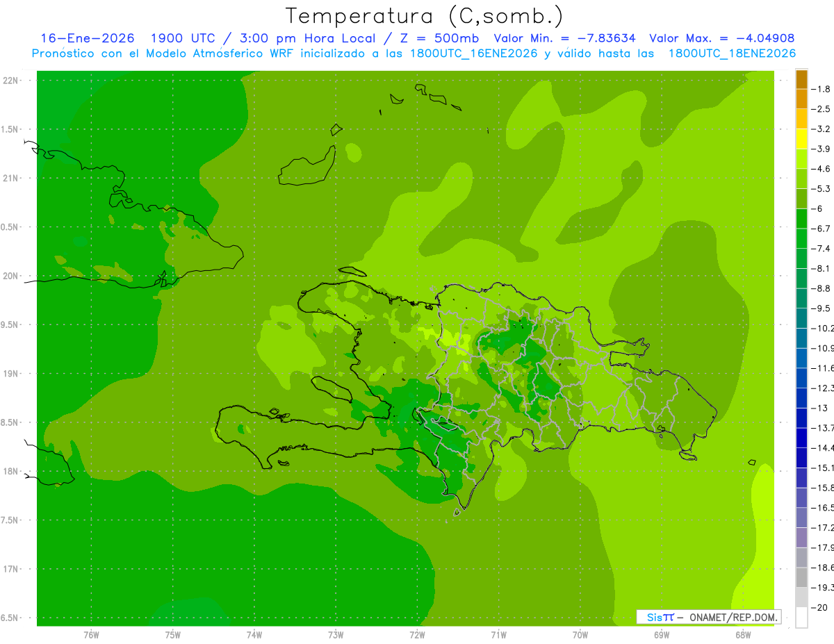Click the '19N' latitude label
This screenshot has height=644, width=834.
pos(10,374)
